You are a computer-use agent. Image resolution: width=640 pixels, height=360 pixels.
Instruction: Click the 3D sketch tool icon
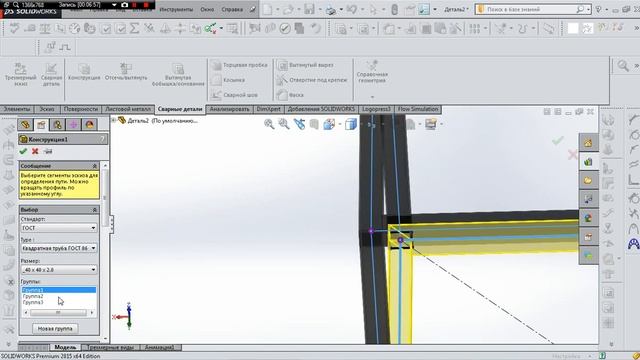click(20, 74)
